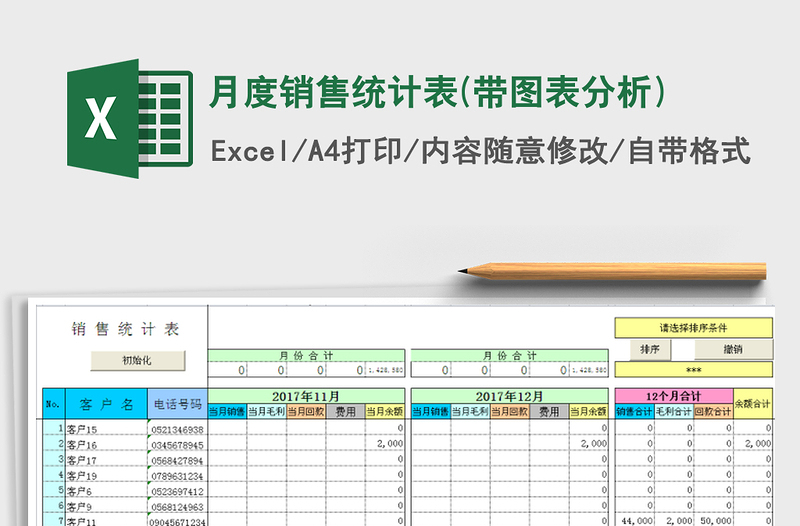The image size is (800, 526).
Task: Click the 初始化 button
Action: click(137, 360)
